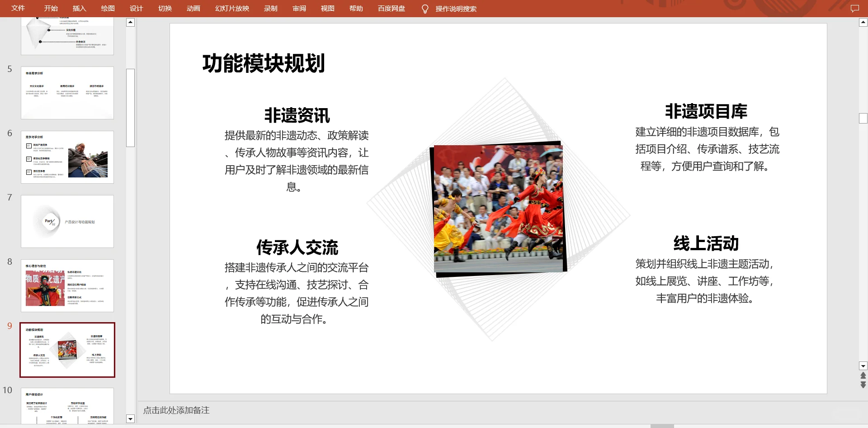Click the heading 非遗项目库
868x428 pixels.
point(706,111)
